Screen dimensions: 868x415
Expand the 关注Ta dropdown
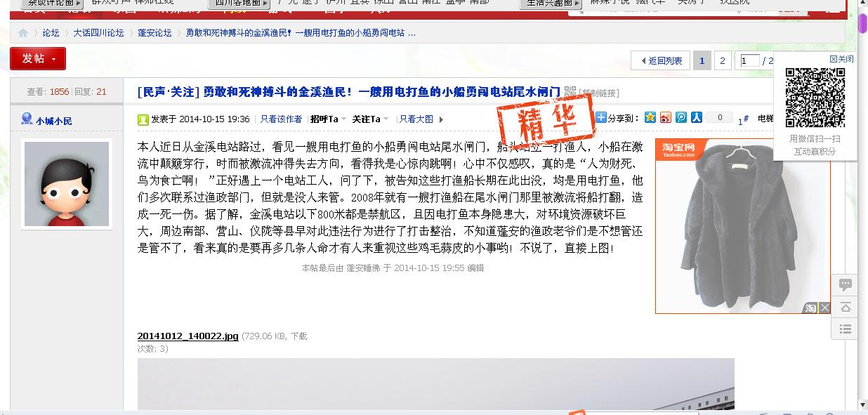pyautogui.click(x=386, y=119)
